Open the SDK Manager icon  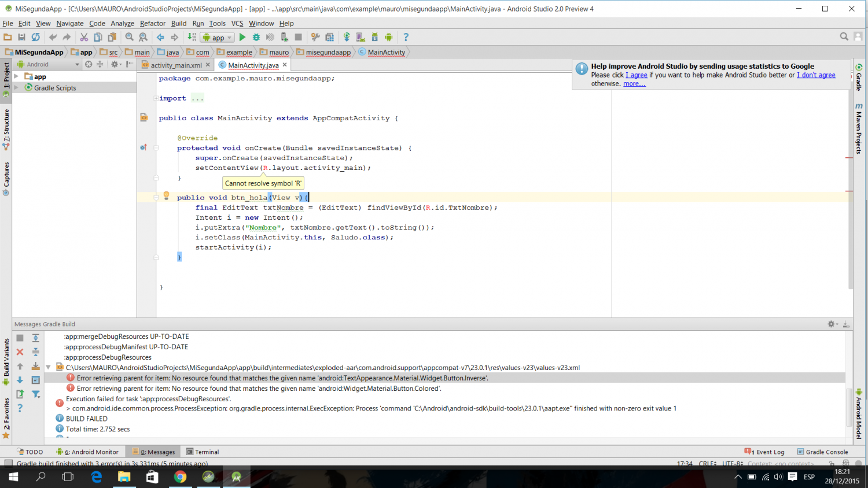tap(374, 37)
